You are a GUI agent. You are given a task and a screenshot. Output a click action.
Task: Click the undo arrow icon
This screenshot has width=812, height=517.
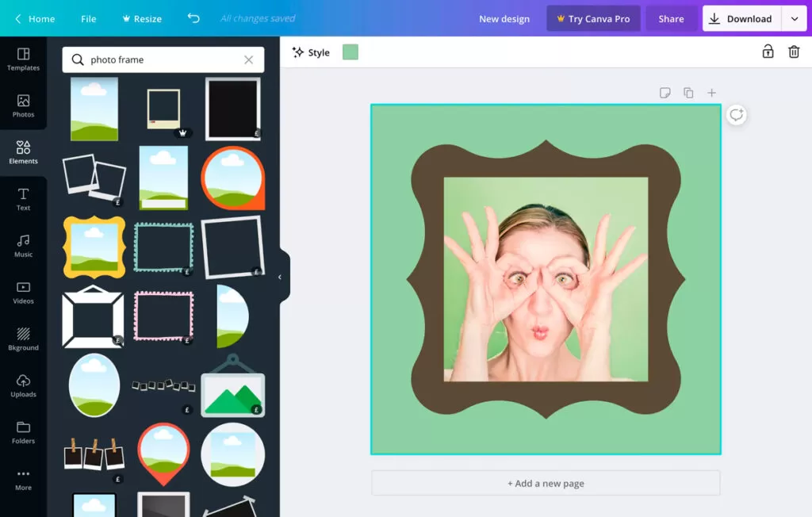tap(193, 19)
